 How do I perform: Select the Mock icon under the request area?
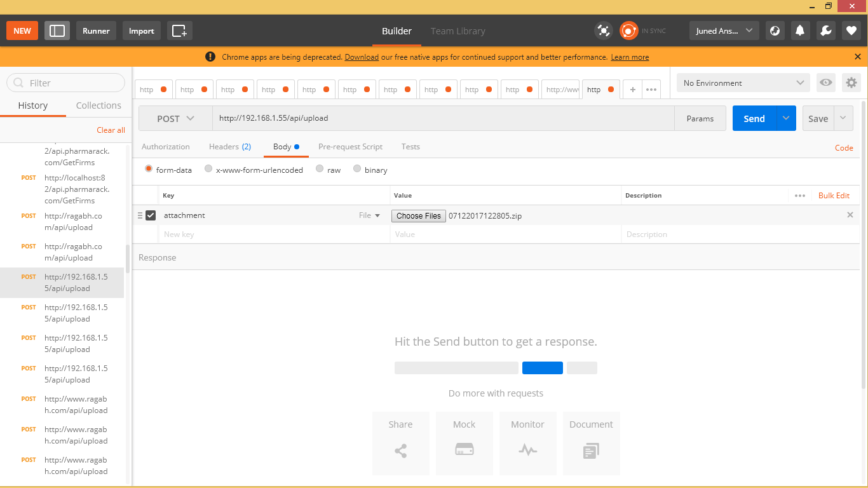point(464,449)
